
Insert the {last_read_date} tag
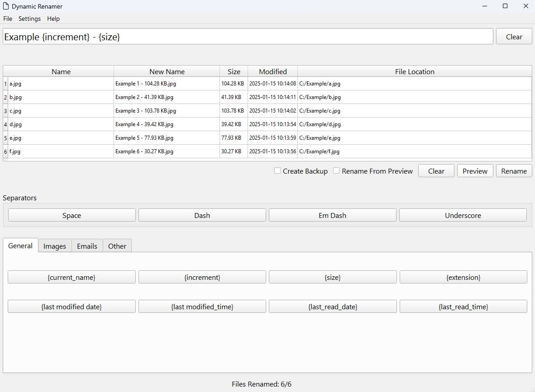[x=333, y=307]
